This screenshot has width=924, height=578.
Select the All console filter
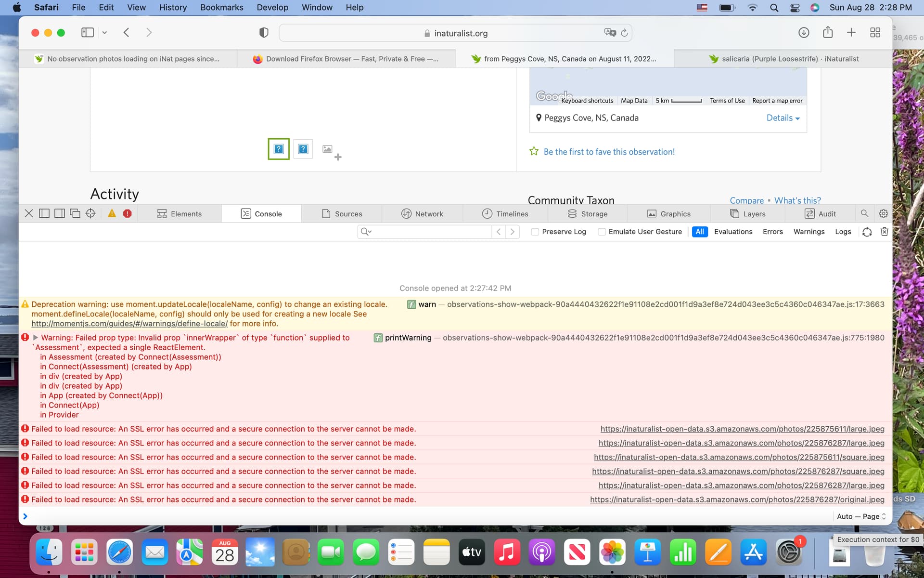click(x=700, y=232)
